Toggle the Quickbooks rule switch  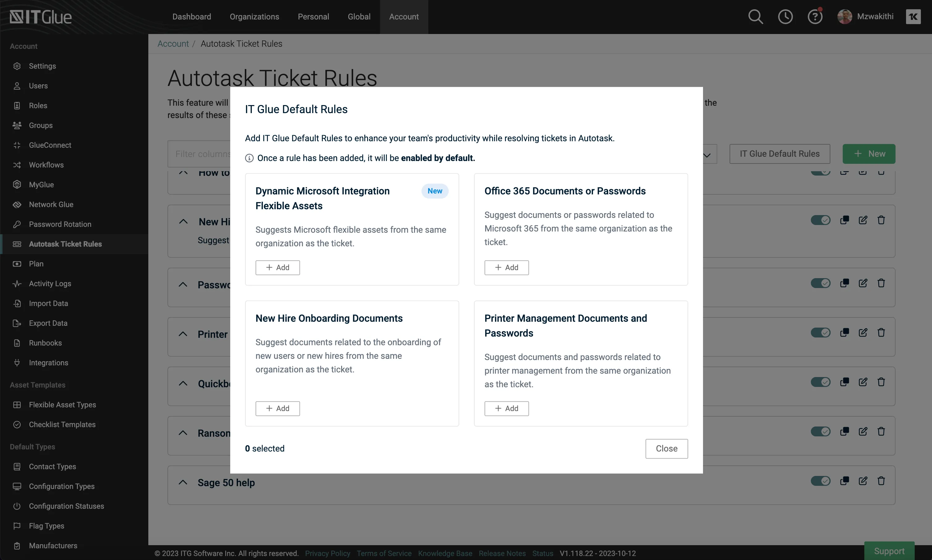click(x=820, y=382)
